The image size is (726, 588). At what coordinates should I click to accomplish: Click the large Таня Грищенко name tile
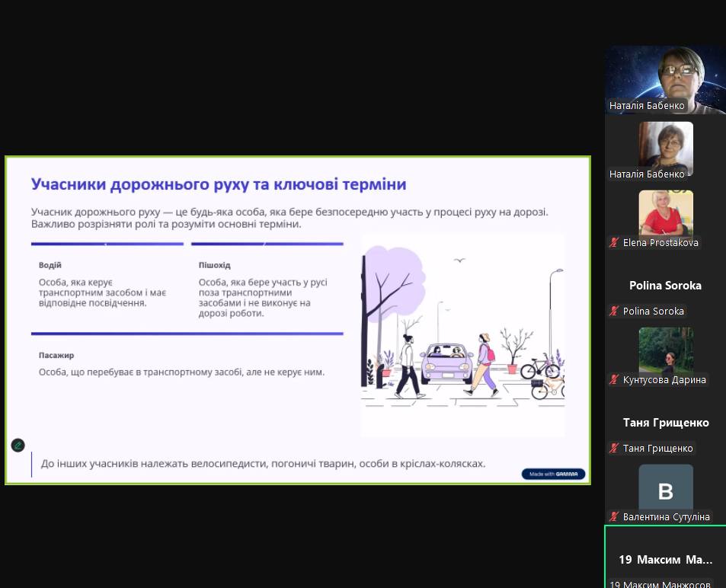tap(665, 423)
